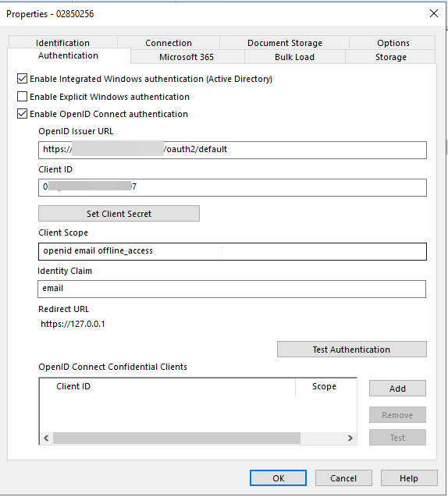Click the Client Scope label
Screen dimensions: 448x497
pyautogui.click(x=63, y=233)
